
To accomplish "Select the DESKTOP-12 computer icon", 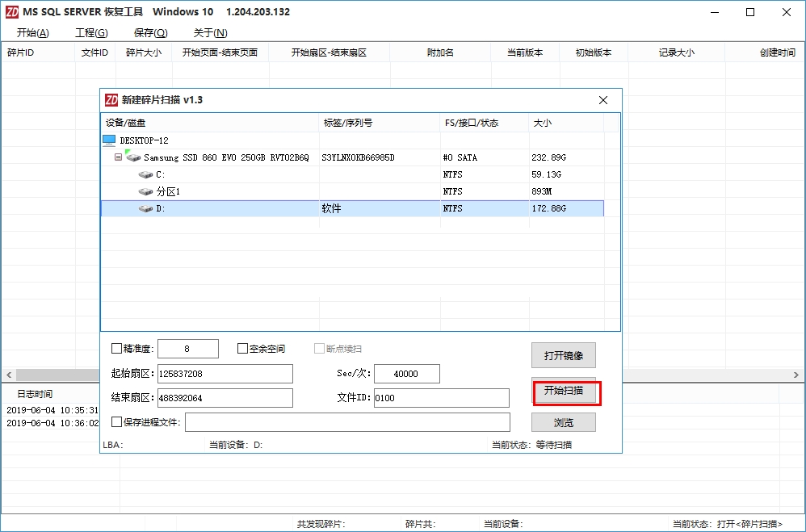I will (x=108, y=140).
